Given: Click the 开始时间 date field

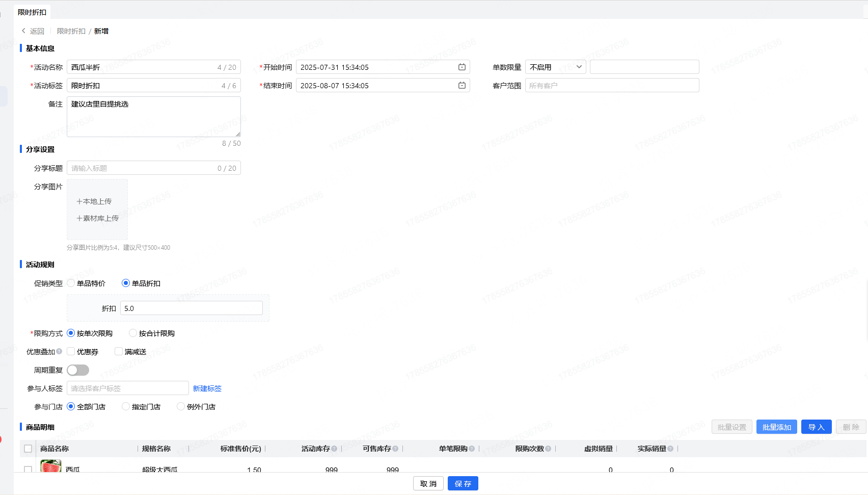Looking at the screenshot, I should click(x=383, y=67).
